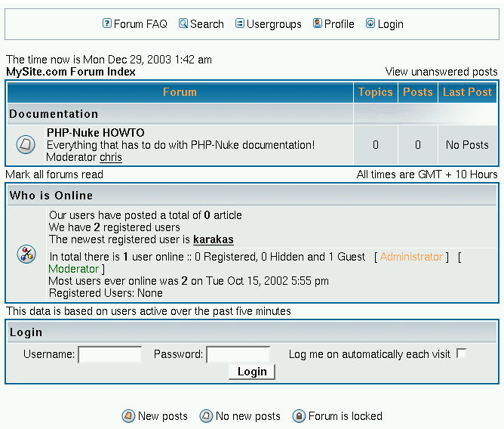
Task: Open the Usergroups text link
Action: click(x=275, y=24)
